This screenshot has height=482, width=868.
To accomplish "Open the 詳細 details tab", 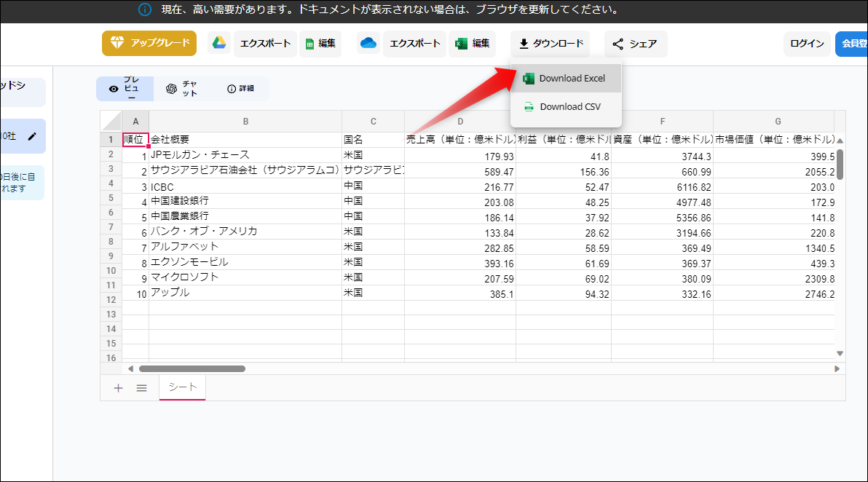I will point(241,89).
